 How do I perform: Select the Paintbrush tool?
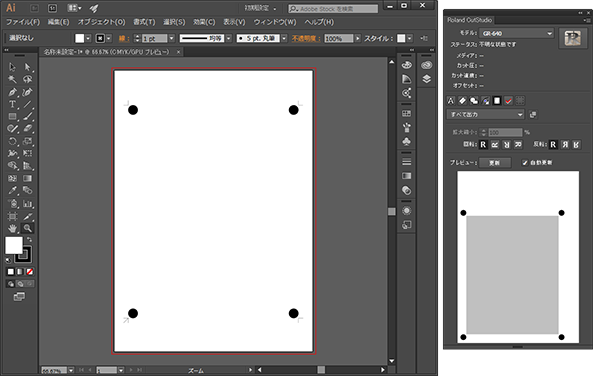click(x=27, y=116)
